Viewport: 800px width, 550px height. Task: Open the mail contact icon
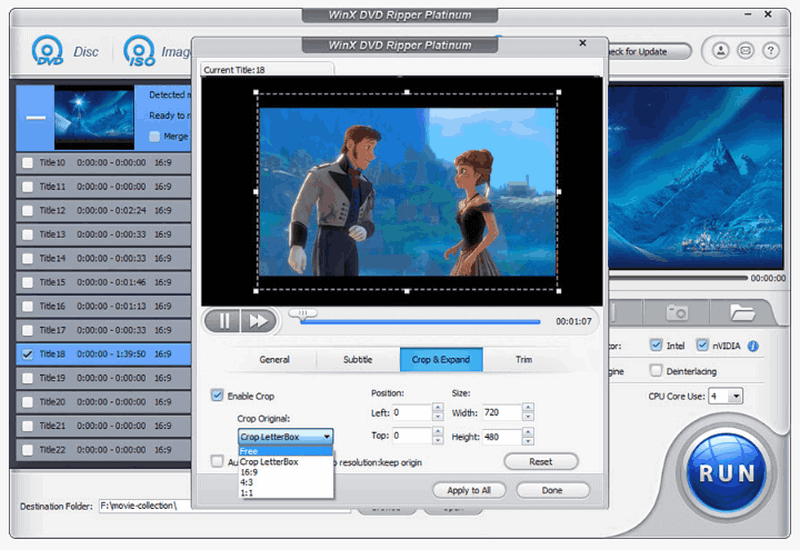(x=745, y=51)
